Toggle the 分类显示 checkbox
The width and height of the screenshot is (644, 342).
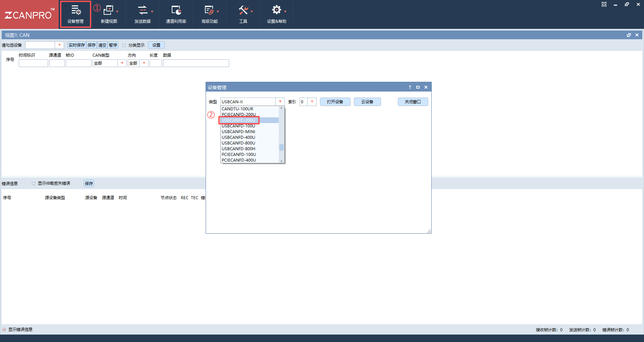coord(124,45)
